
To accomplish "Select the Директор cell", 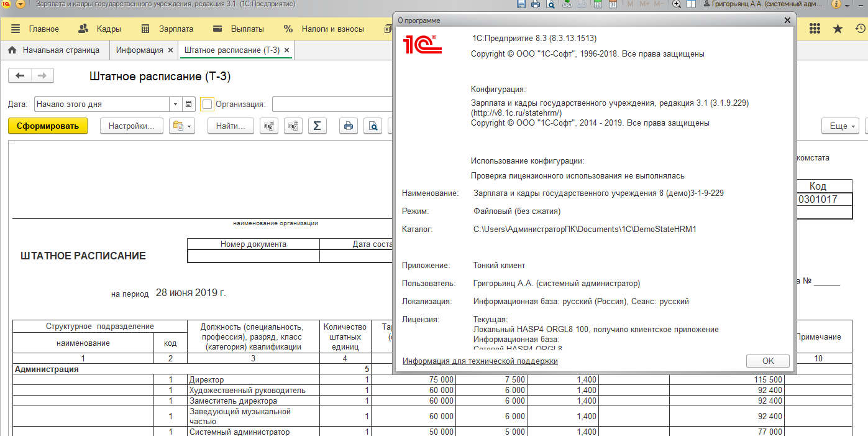I will click(254, 379).
